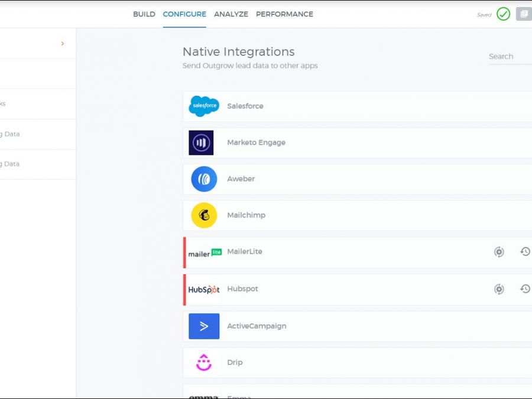Viewport: 532px width, 399px height.
Task: Select the CONFIGURE tab
Action: [184, 14]
